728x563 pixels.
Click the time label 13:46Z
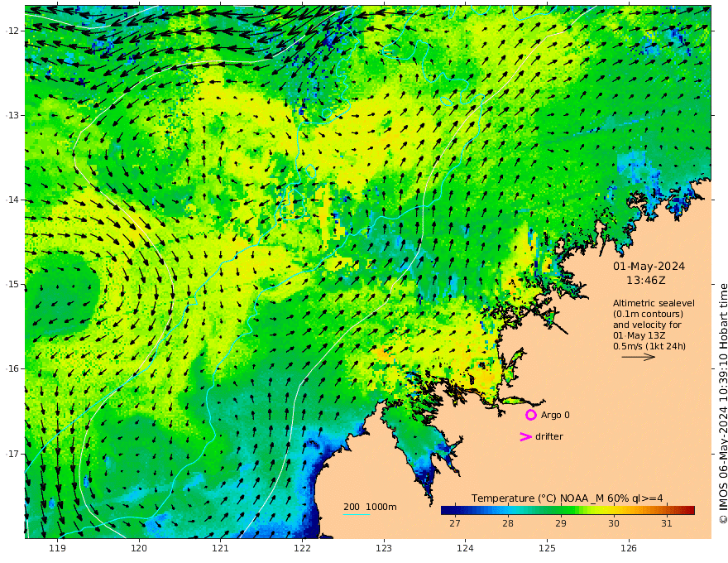[x=646, y=280]
